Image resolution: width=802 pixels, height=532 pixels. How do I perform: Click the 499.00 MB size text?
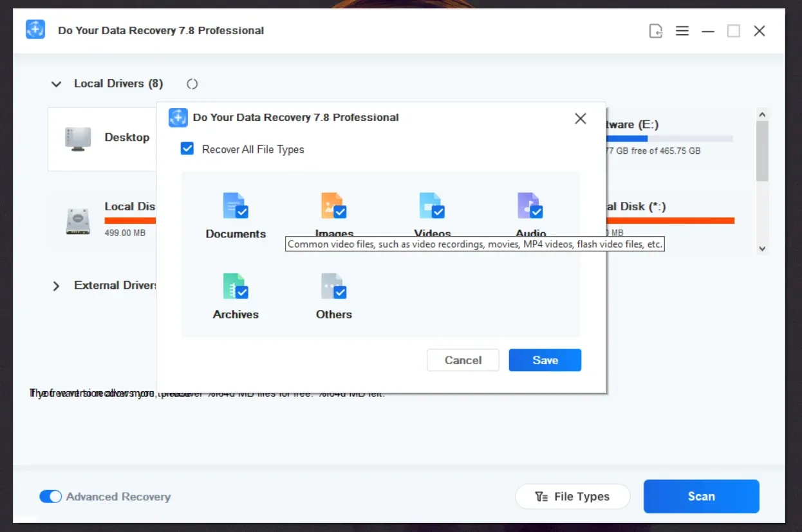pyautogui.click(x=125, y=232)
